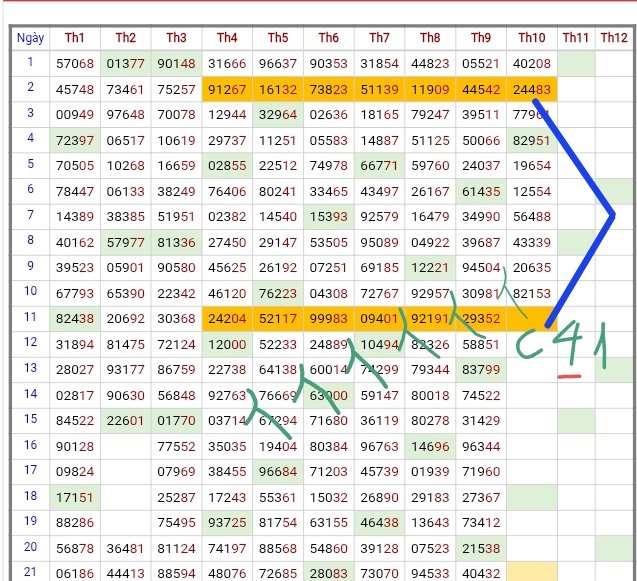Click the Ngày header cell

point(30,38)
